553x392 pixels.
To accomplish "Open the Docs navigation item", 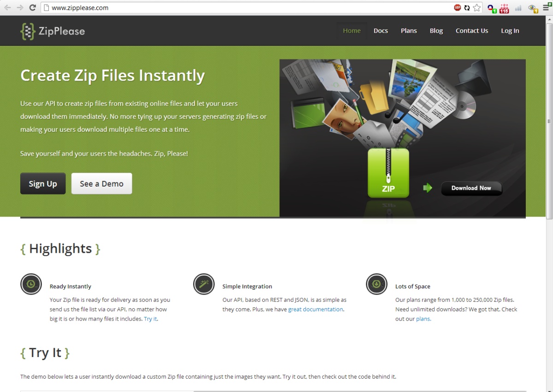I will click(381, 30).
